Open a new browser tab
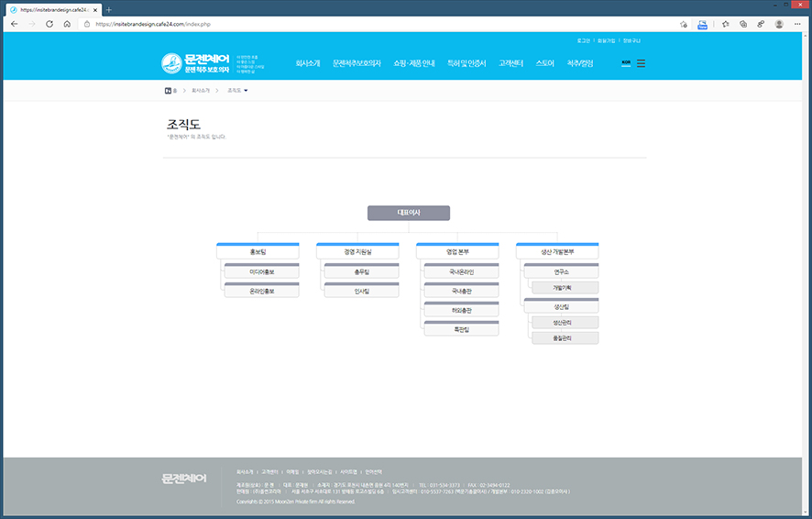 click(x=109, y=9)
